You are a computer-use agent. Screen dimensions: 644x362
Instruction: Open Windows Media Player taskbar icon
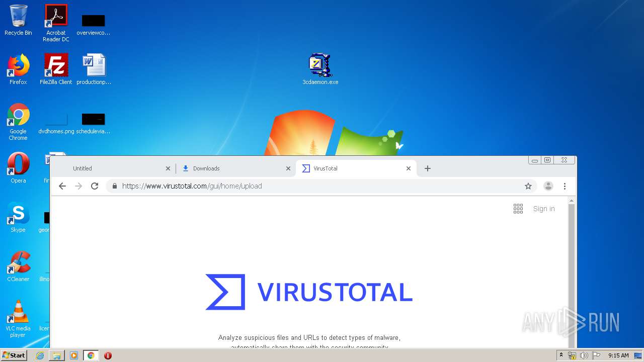[74, 355]
